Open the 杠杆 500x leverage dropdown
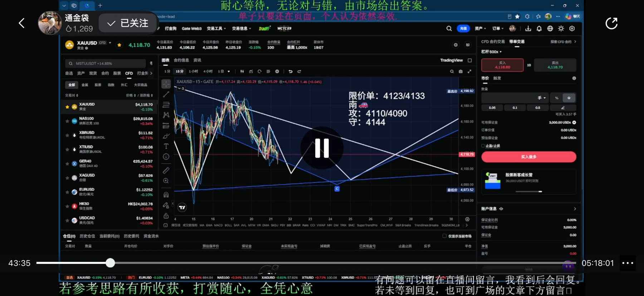 [491, 52]
